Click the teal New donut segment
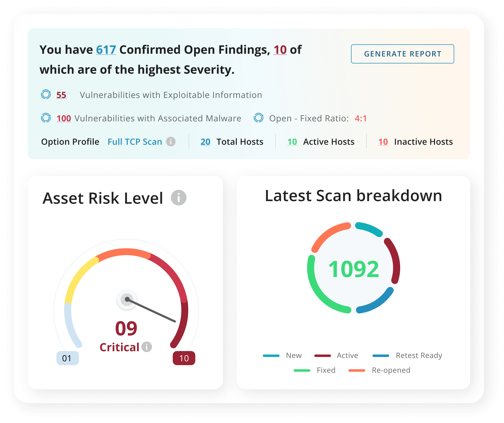 370,228
